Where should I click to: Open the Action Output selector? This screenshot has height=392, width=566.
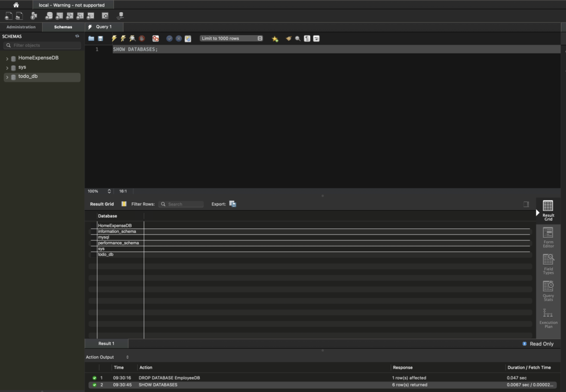click(x=107, y=357)
